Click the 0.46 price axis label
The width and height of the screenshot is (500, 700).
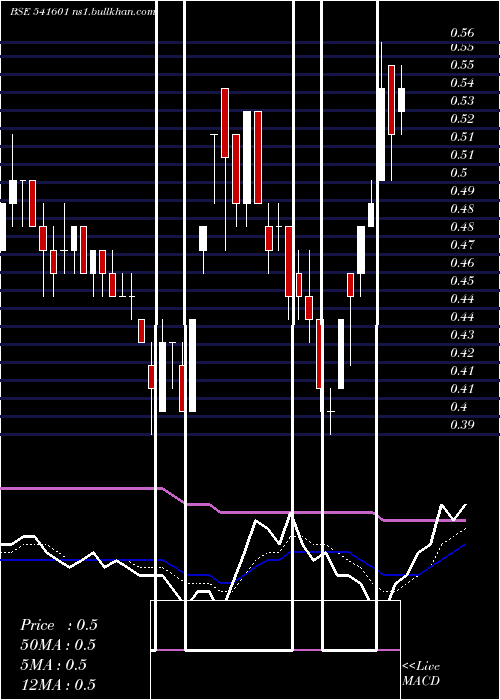(x=462, y=262)
